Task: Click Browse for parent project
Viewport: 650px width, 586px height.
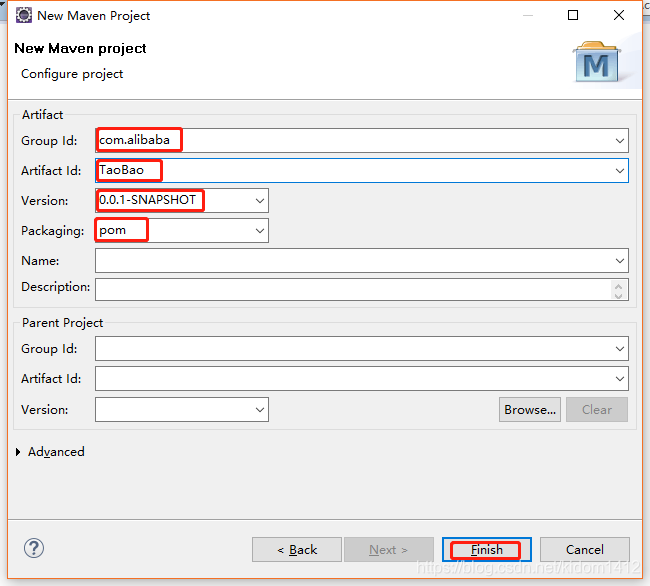Action: [x=530, y=409]
